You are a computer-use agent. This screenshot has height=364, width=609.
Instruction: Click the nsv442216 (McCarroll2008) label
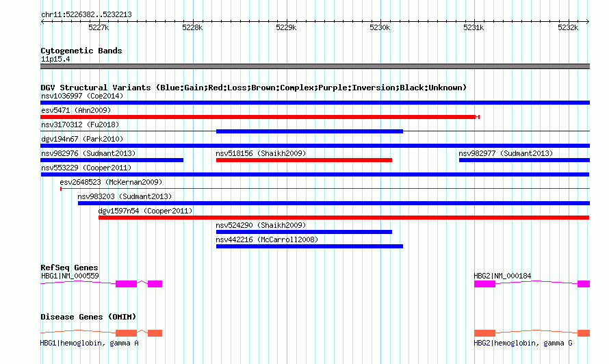tap(268, 239)
